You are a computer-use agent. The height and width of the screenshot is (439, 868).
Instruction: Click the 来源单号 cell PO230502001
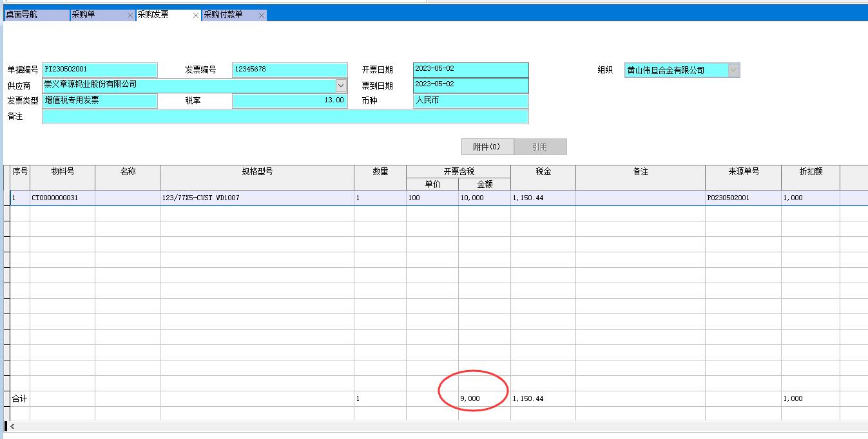(x=742, y=198)
